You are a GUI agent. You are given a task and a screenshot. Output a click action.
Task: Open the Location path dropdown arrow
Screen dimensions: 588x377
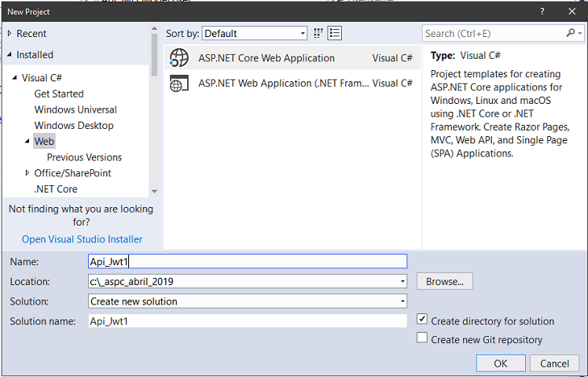click(x=402, y=281)
